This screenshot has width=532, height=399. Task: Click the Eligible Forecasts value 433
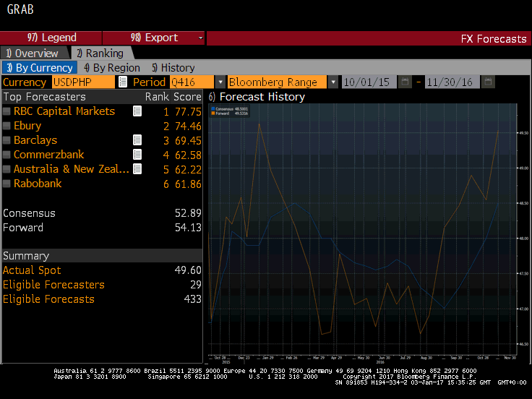click(192, 299)
